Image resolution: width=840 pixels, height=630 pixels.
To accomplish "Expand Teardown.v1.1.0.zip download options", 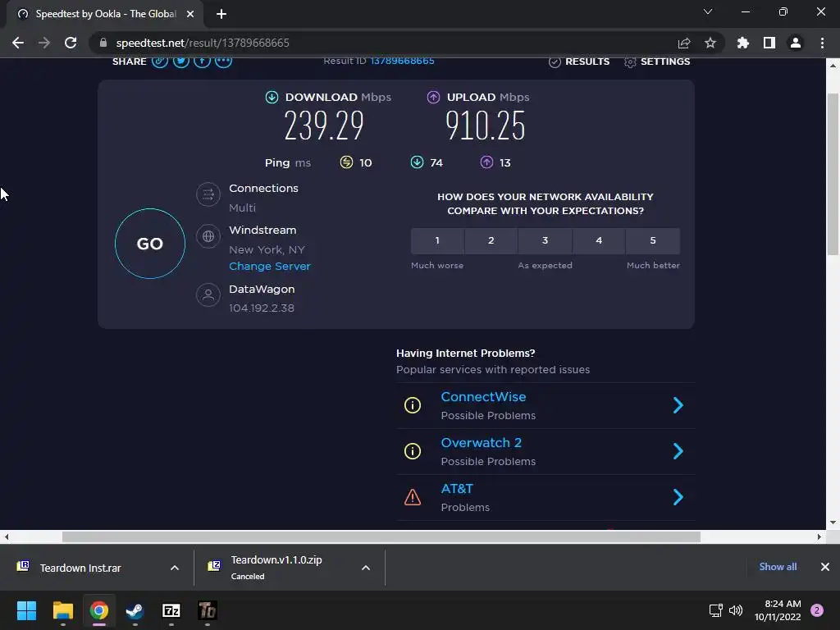I will (366, 568).
